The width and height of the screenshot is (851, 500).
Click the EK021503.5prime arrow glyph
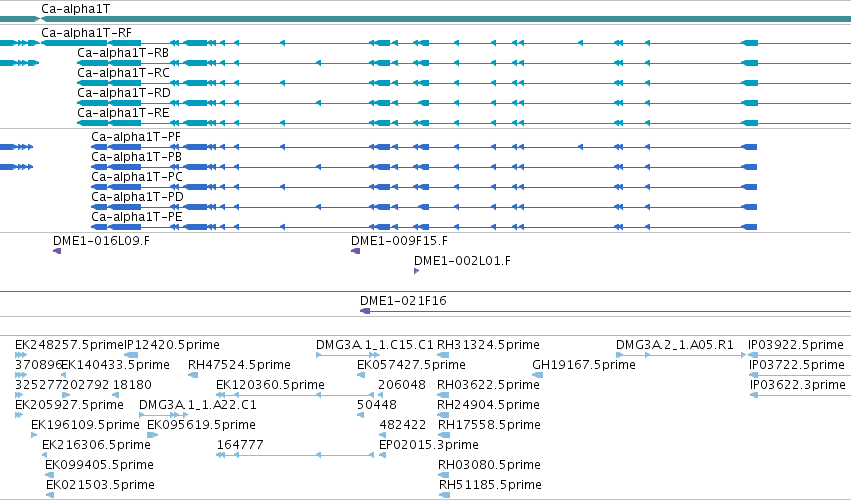[50, 495]
